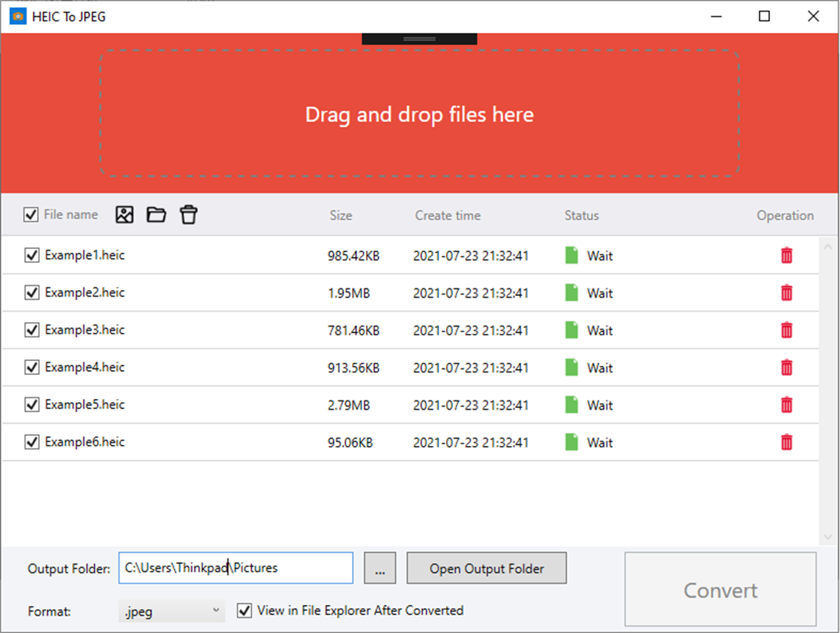Click the scrollbar up arrow in file list

tap(828, 247)
